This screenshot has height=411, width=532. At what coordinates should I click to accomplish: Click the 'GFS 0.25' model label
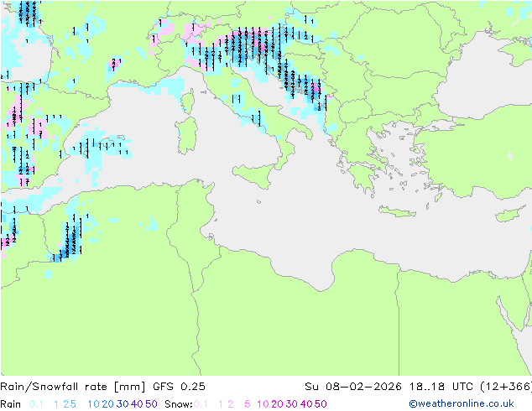[179, 387]
